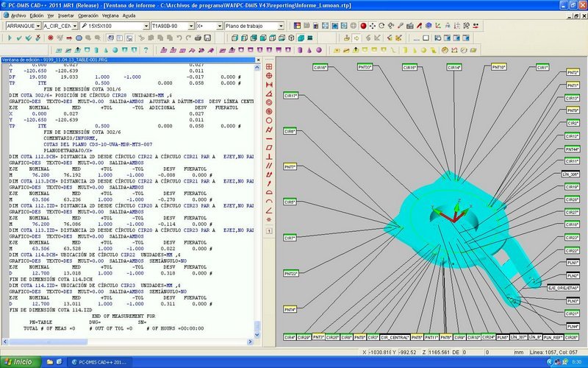Click the large red ball icon
The width and height of the screenshot is (588, 368).
(x=363, y=26)
